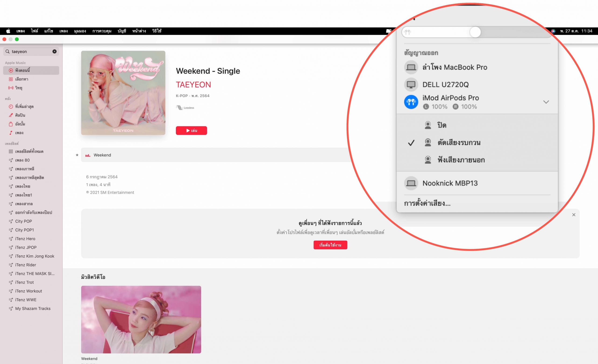598x364 pixels.
Task: Click the AirPods volume slider knob
Action: tap(475, 32)
